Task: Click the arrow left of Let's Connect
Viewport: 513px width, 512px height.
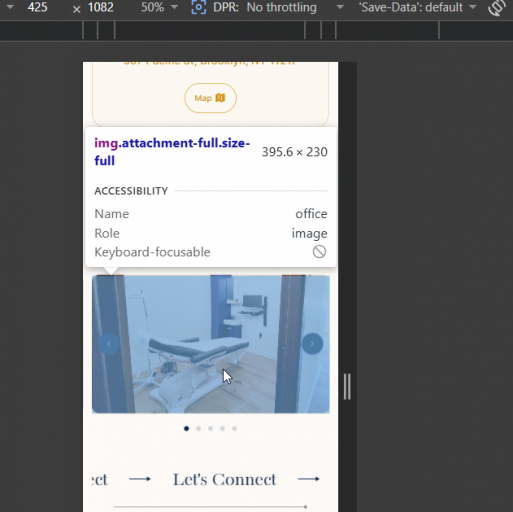Action: click(140, 479)
